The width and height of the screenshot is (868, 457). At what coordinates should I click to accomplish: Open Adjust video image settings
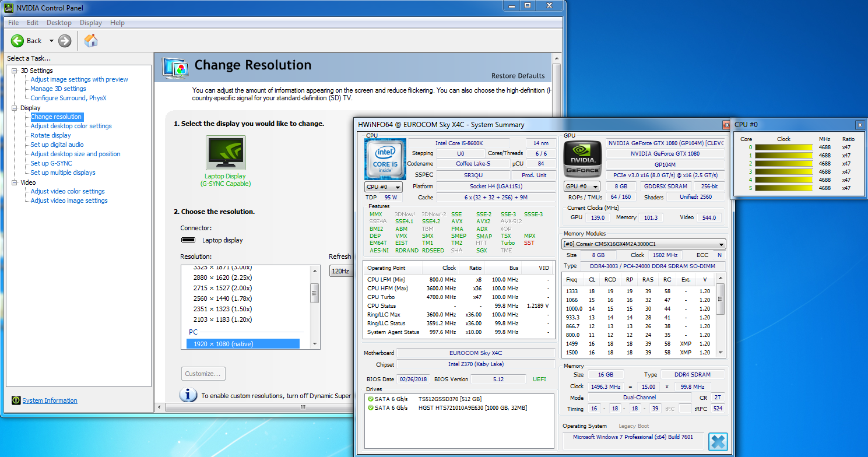(x=69, y=201)
